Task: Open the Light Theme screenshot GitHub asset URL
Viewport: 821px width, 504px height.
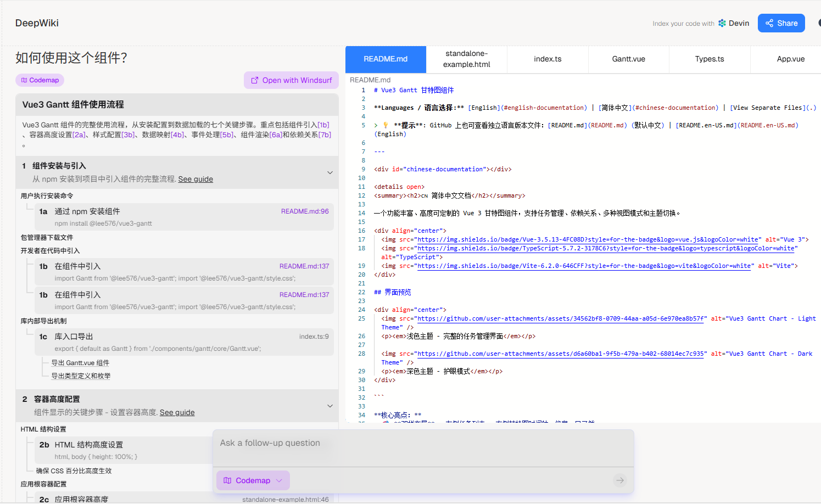Action: [561, 318]
